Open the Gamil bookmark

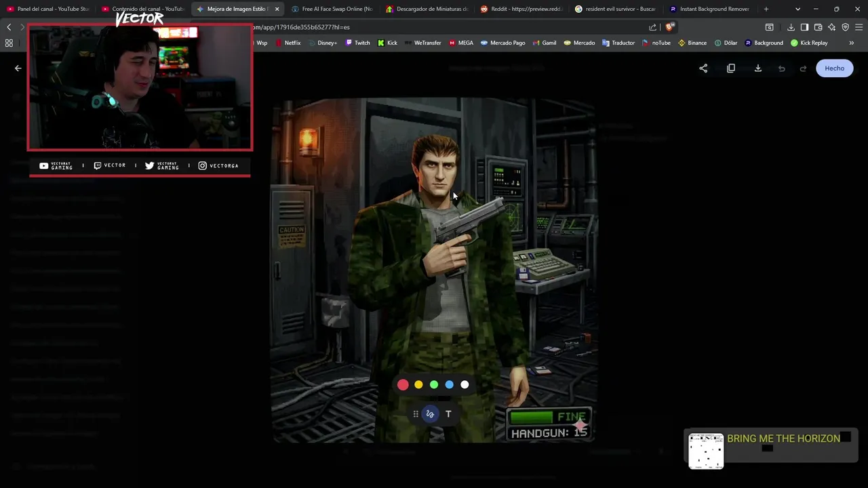pos(544,43)
